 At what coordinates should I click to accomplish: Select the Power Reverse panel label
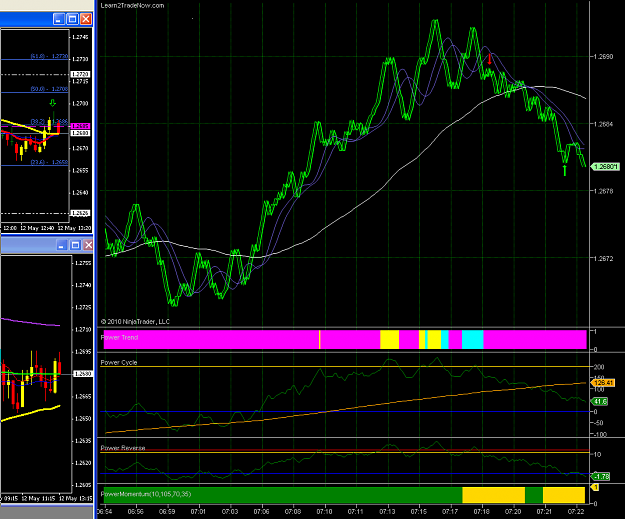coord(123,448)
